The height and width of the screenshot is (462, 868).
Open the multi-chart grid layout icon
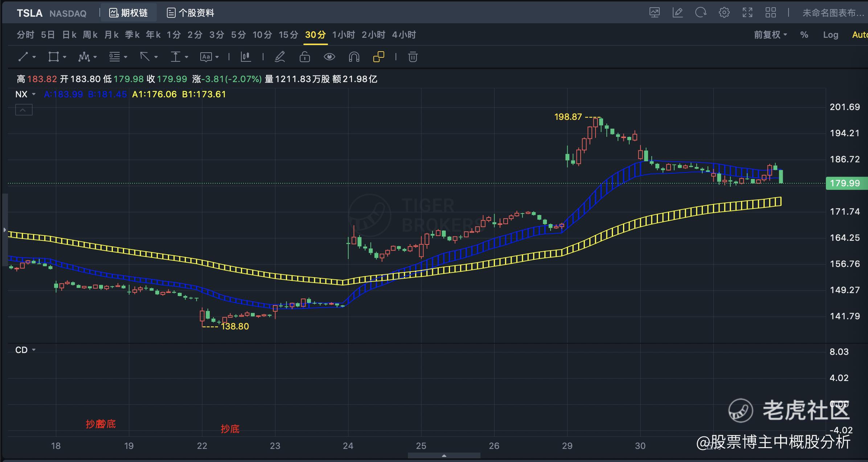point(770,13)
